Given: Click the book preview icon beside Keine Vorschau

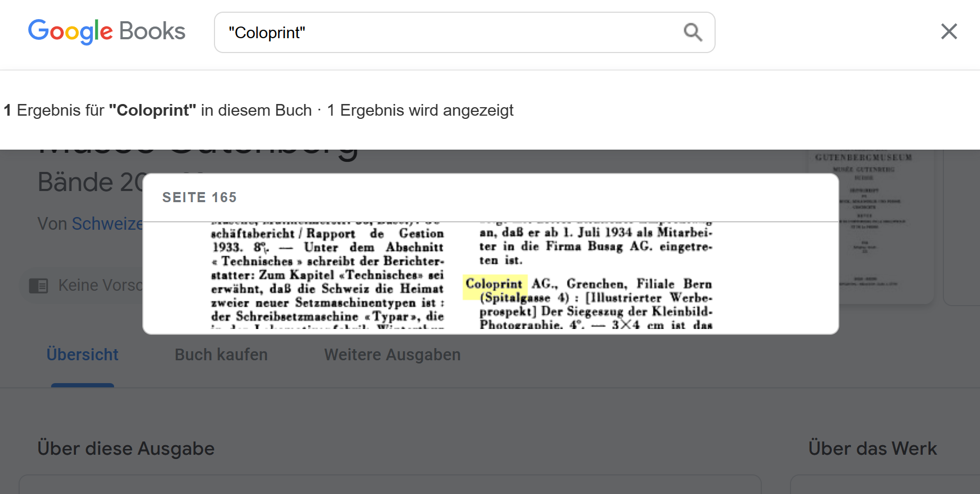Looking at the screenshot, I should pos(38,285).
